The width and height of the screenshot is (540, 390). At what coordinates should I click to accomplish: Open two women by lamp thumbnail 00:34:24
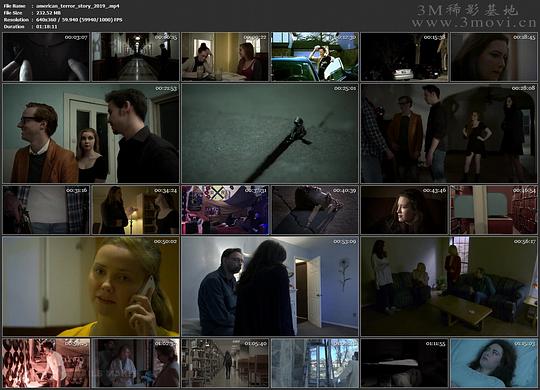[x=136, y=210]
